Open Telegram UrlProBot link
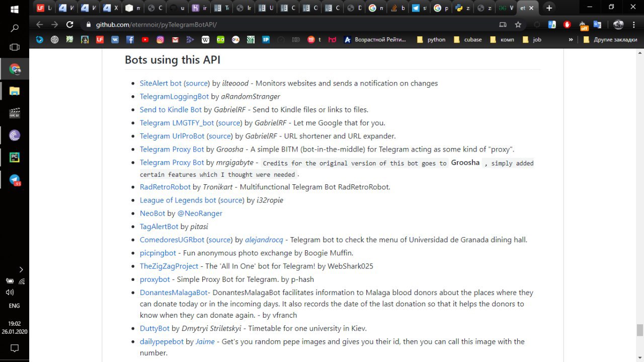 [x=172, y=136]
